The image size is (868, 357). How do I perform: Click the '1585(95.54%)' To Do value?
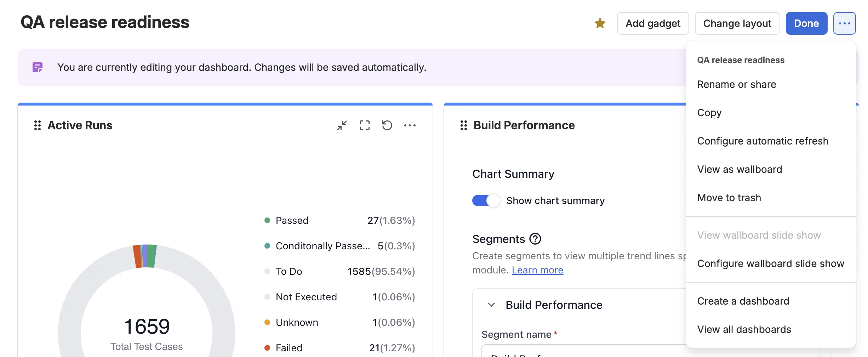[381, 271]
